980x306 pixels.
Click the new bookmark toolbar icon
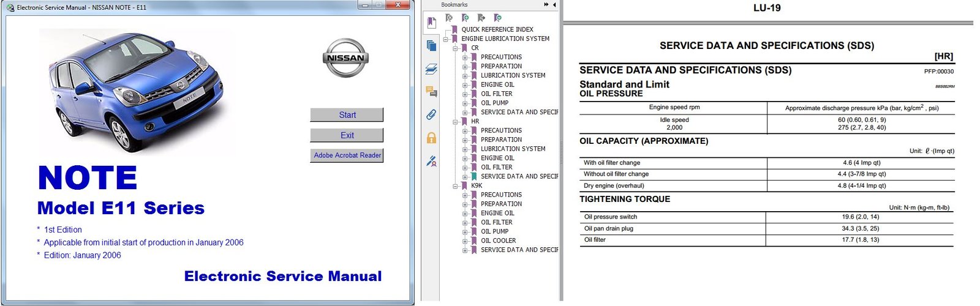click(465, 18)
